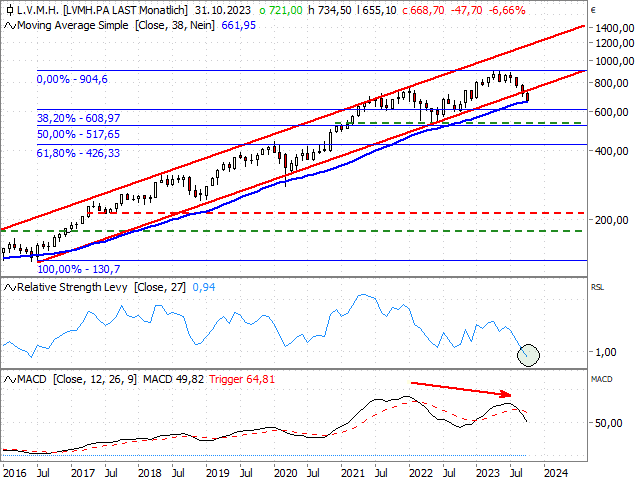This screenshot has height=480, width=640.
Task: Click the 2018 year on time axis
Action: pyautogui.click(x=150, y=473)
